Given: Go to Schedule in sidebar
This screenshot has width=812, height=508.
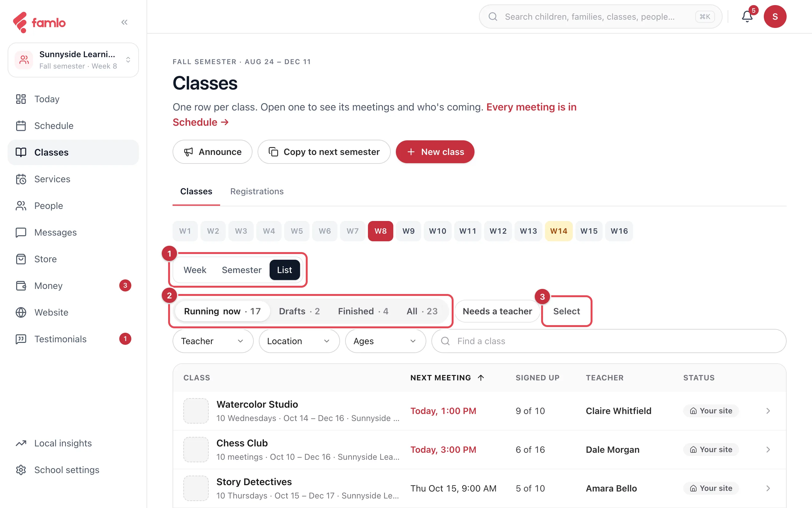Looking at the screenshot, I should [73, 126].
